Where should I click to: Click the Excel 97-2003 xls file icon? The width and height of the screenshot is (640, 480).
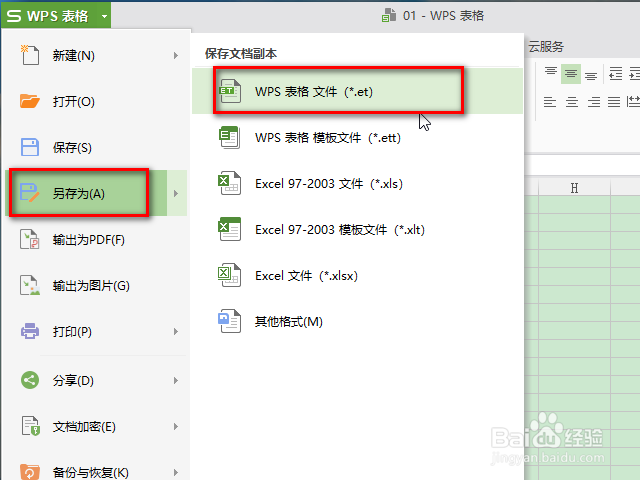click(230, 183)
